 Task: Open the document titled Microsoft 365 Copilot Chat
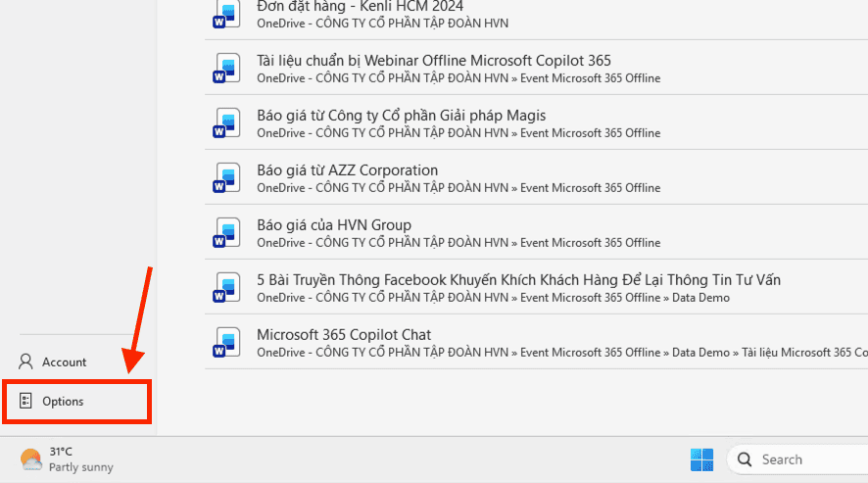coord(344,334)
